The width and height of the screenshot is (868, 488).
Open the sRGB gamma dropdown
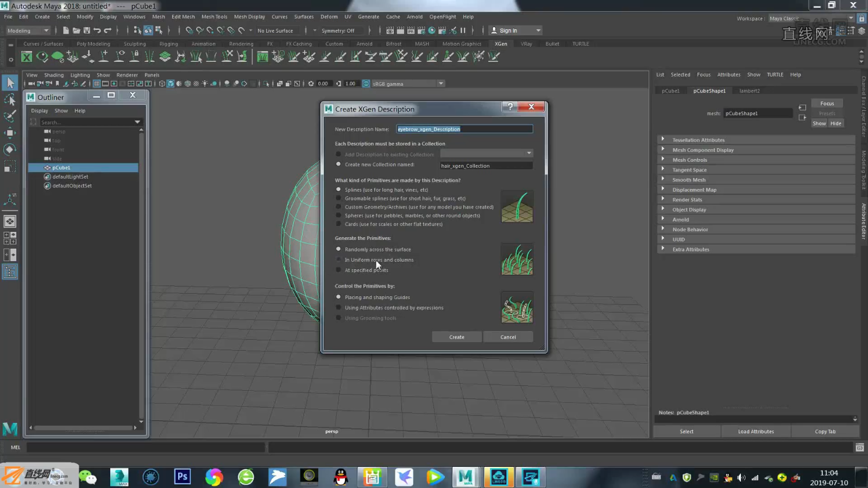click(x=407, y=84)
